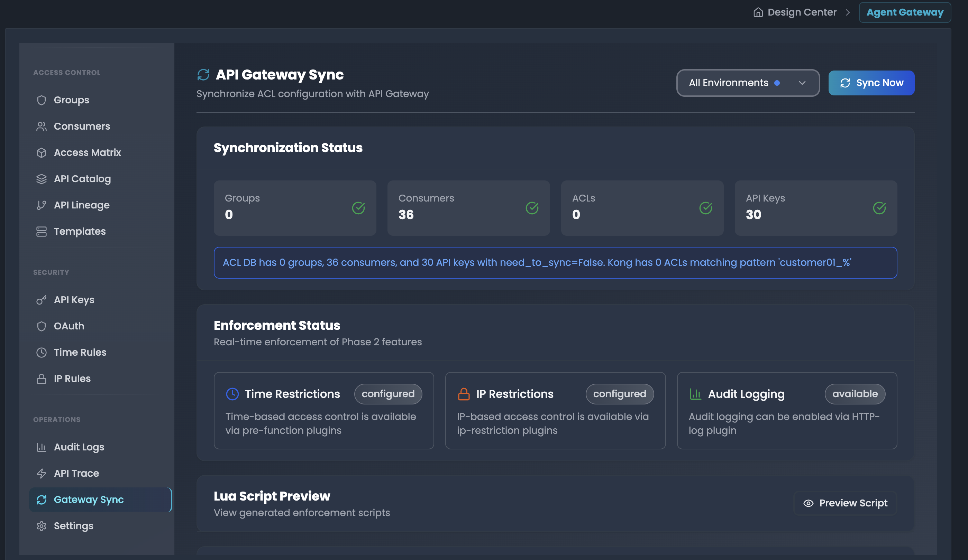Click the green check icon in Groups card
968x560 pixels.
[x=358, y=208]
